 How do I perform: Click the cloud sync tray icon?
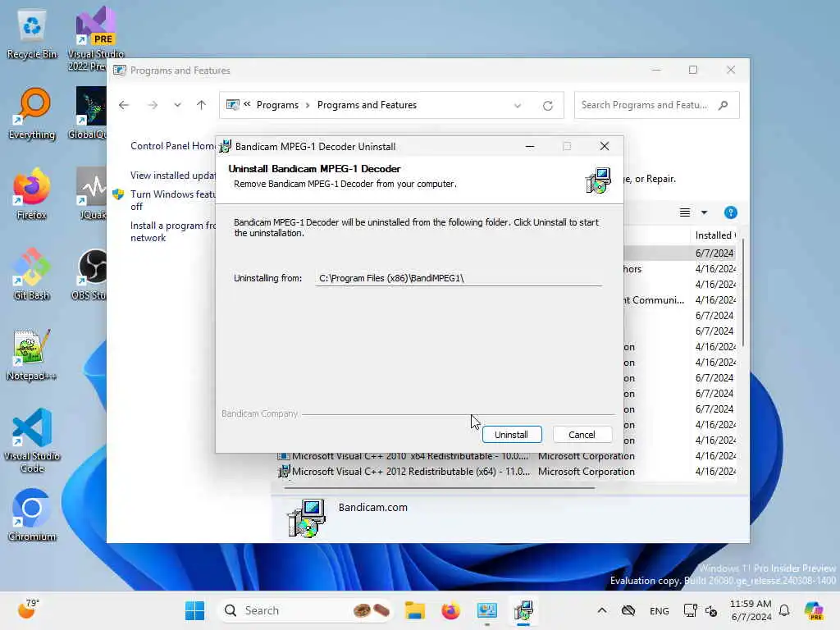coord(628,610)
